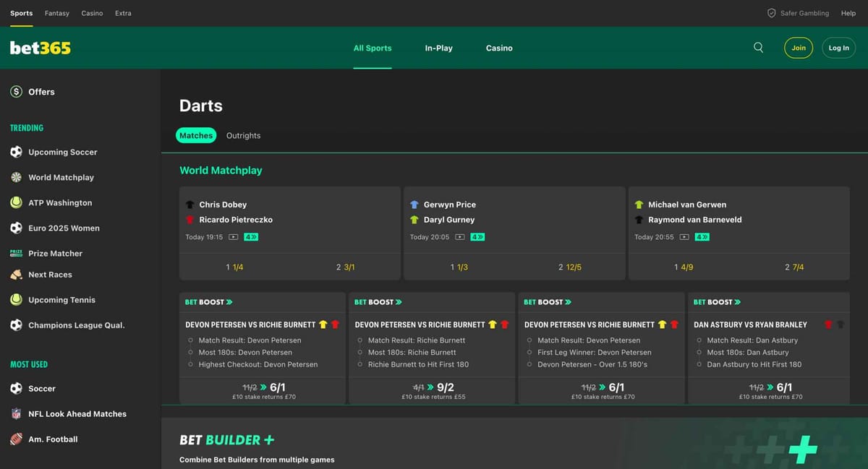This screenshot has height=469, width=868.
Task: Select Richie Burnett to Hit First 180
Action: pos(418,364)
